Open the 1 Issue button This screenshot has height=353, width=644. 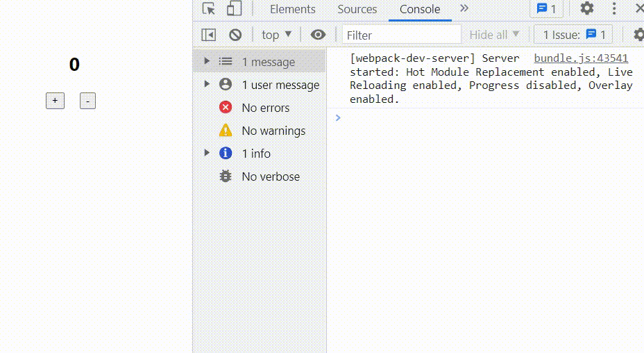click(x=573, y=35)
